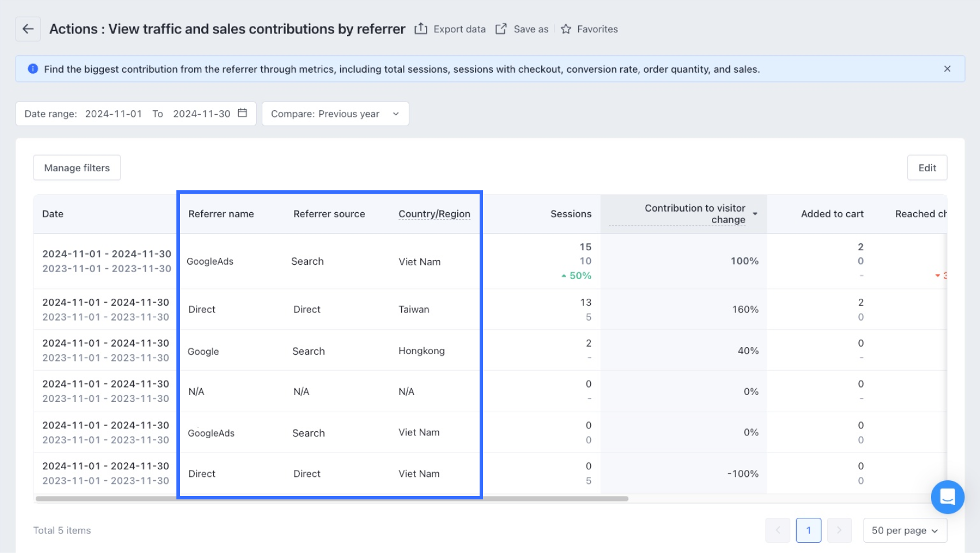Go to previous page arrow
Viewport: 980px width, 553px height.
(778, 531)
